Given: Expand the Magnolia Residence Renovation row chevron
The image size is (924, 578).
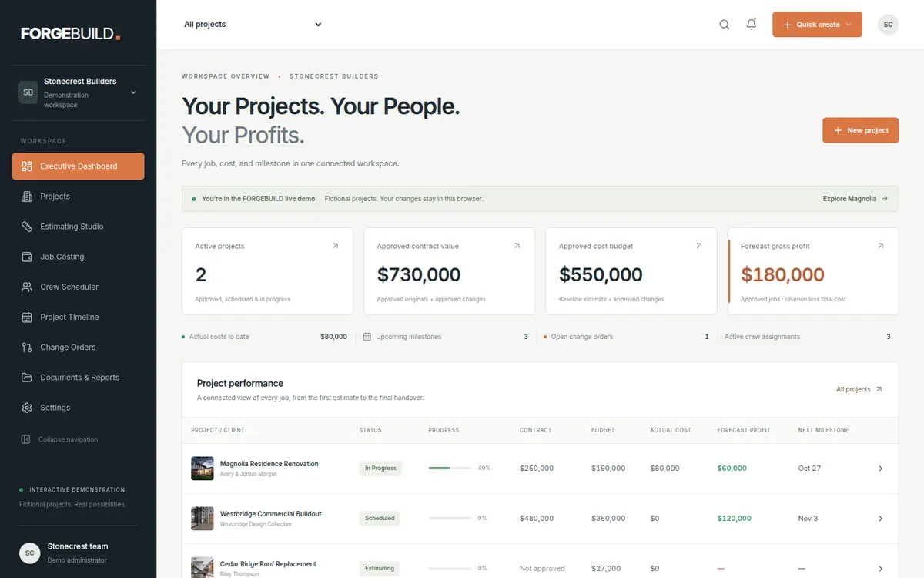Looking at the screenshot, I should coord(881,469).
